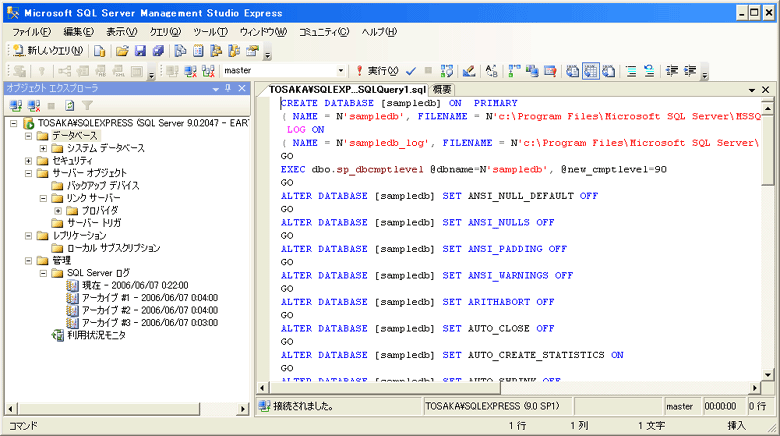Click the 新しいクエリ(N) button

[x=48, y=51]
